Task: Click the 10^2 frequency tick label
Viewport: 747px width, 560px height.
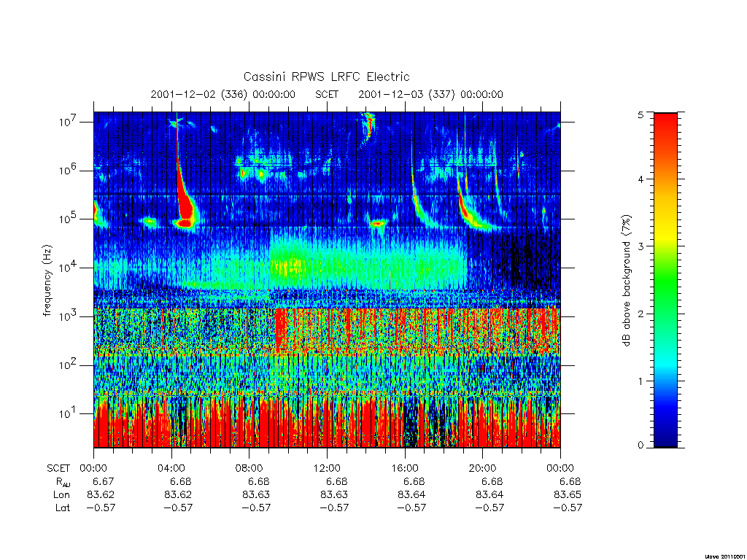Action: 68,365
